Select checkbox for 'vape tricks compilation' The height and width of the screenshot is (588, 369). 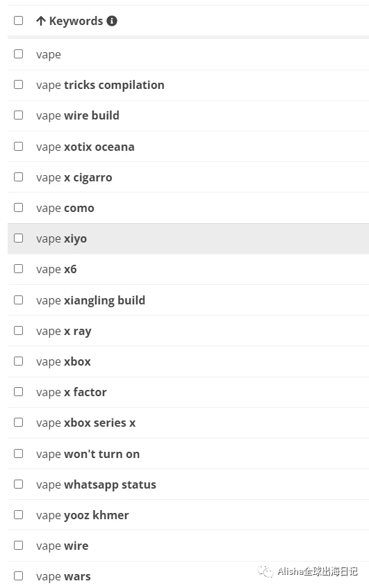pyautogui.click(x=18, y=85)
